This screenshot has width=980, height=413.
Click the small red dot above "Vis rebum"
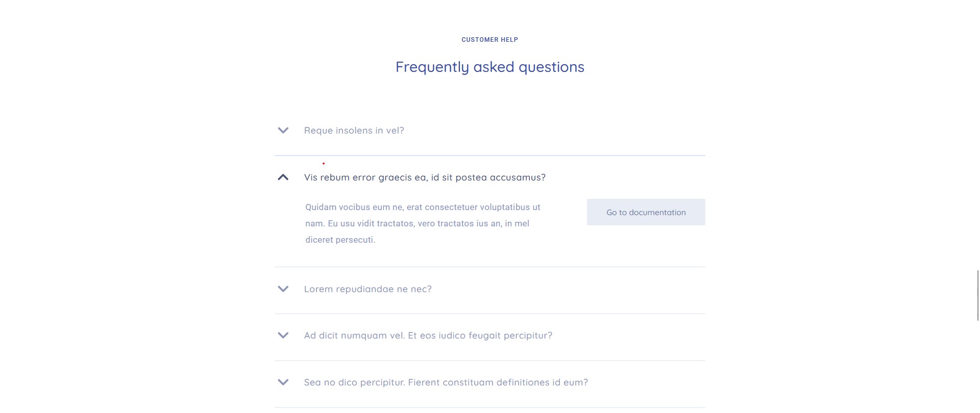[324, 164]
